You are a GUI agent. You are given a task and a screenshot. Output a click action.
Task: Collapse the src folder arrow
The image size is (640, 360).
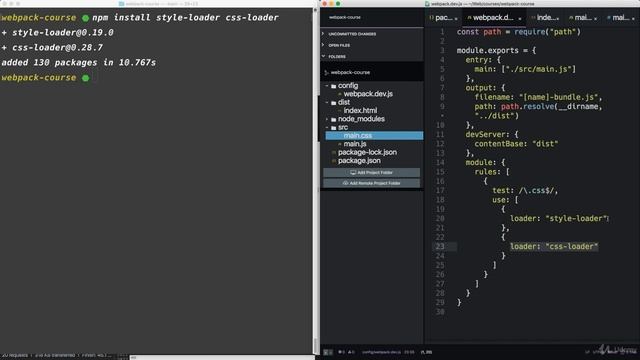pyautogui.click(x=327, y=127)
